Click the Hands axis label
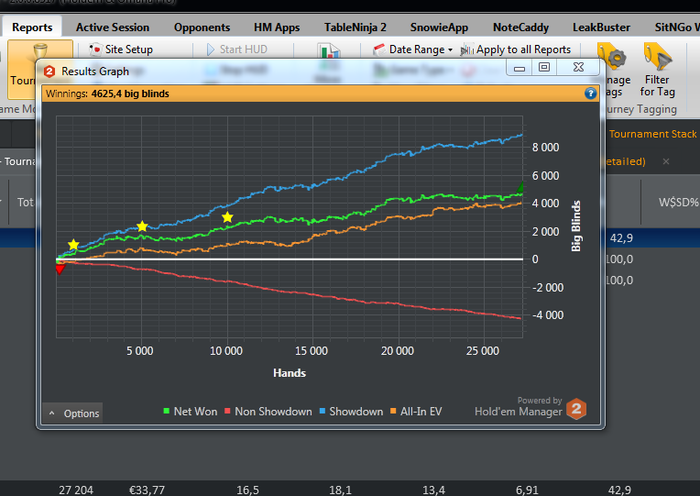 click(289, 373)
